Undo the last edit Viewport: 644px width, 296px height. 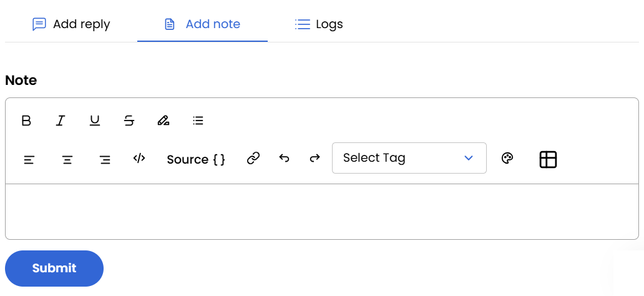tap(285, 159)
